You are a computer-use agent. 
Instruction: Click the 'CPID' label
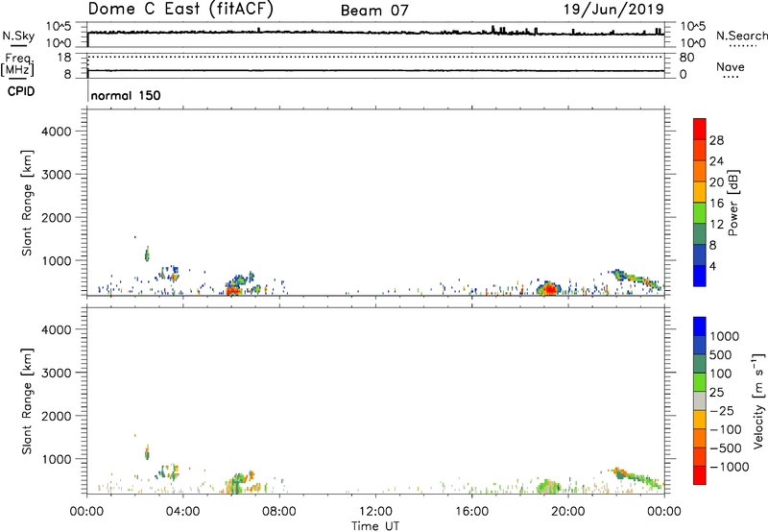(x=21, y=91)
